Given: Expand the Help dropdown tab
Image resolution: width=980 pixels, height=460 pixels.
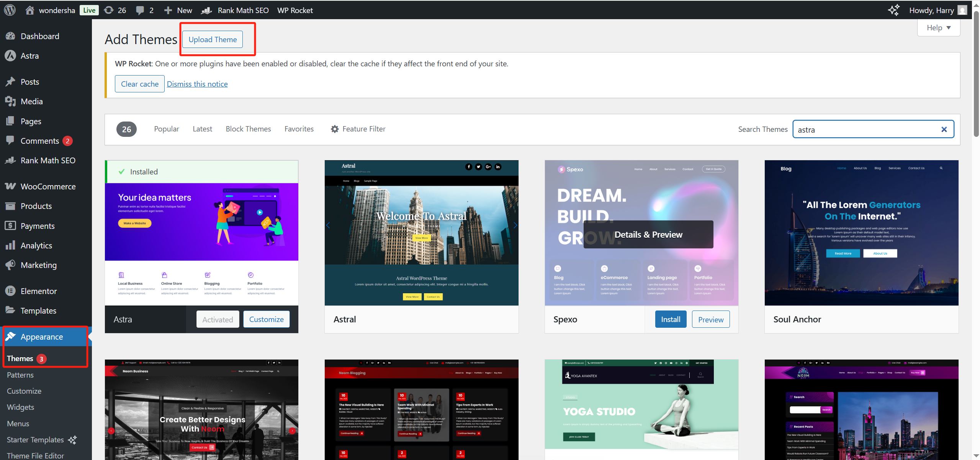Looking at the screenshot, I should coord(938,28).
